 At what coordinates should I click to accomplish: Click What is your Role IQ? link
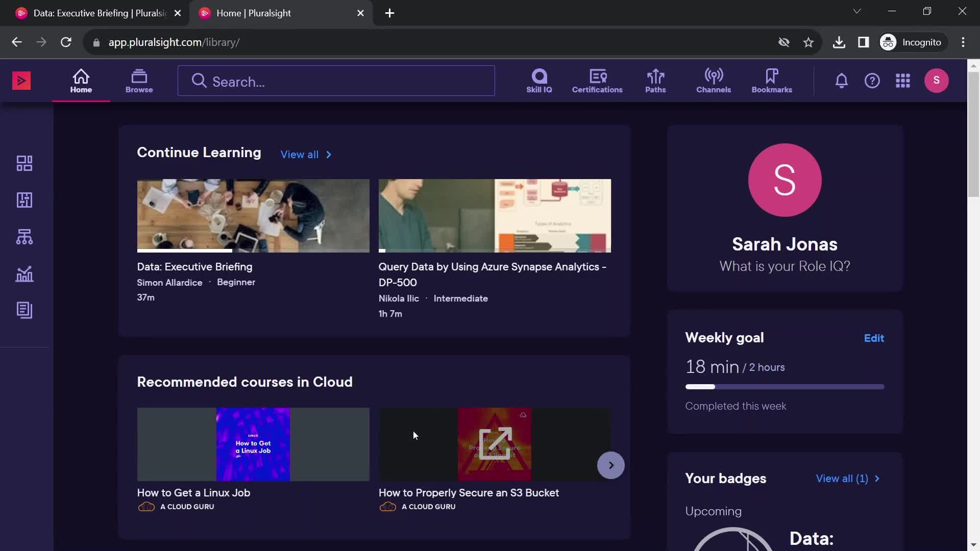click(x=785, y=266)
